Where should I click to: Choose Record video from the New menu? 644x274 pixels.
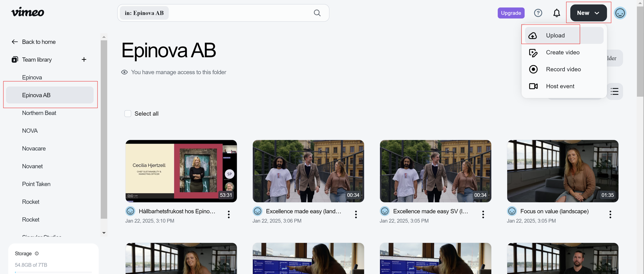pyautogui.click(x=564, y=69)
